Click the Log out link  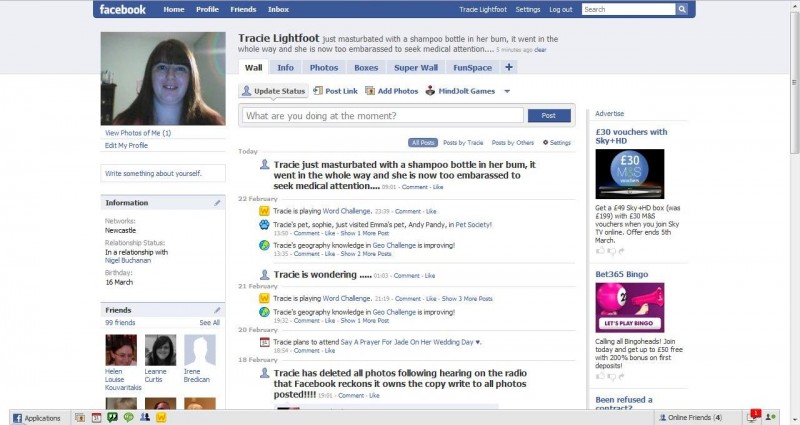[x=561, y=9]
